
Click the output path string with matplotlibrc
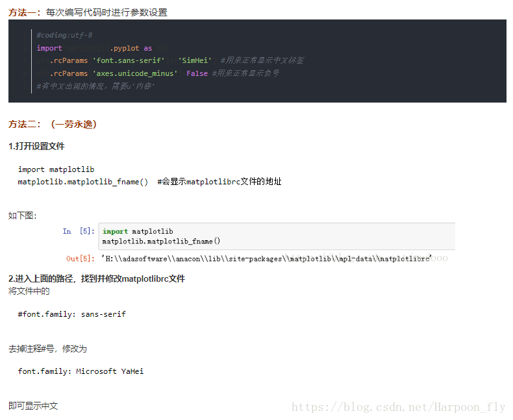coord(267,259)
